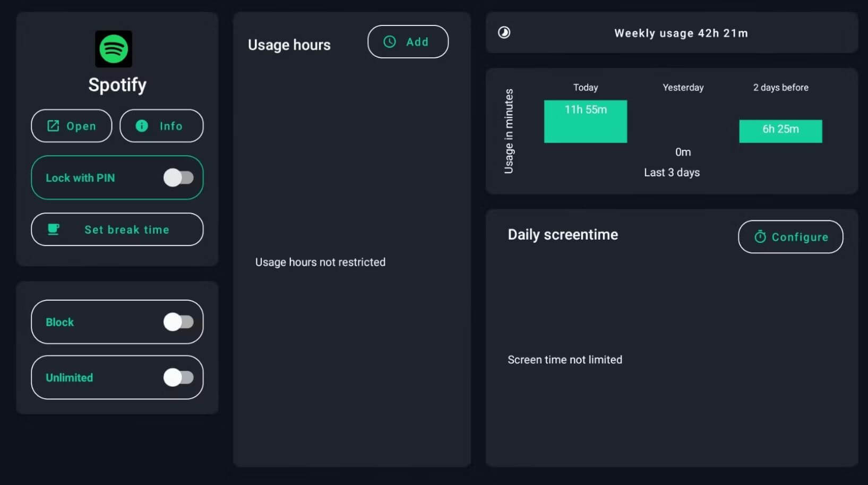Screen dimensions: 868x485
Task: Open Spotify with the Open button
Action: pyautogui.click(x=72, y=126)
